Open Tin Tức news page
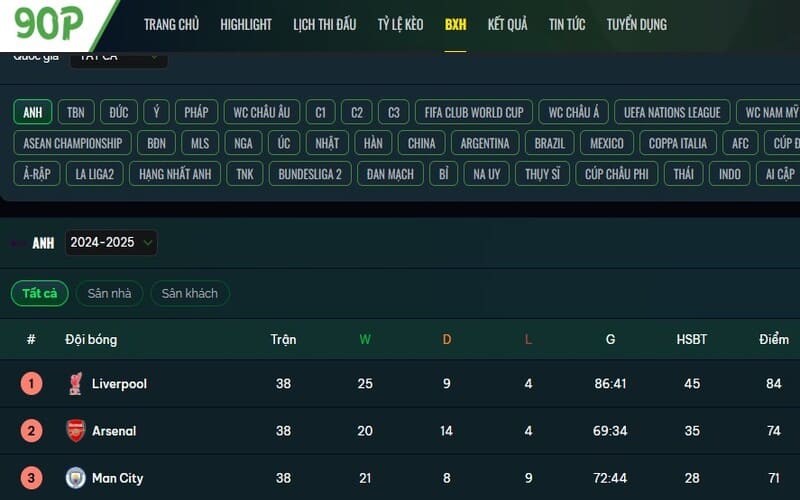The width and height of the screenshot is (800, 500). pos(567,24)
